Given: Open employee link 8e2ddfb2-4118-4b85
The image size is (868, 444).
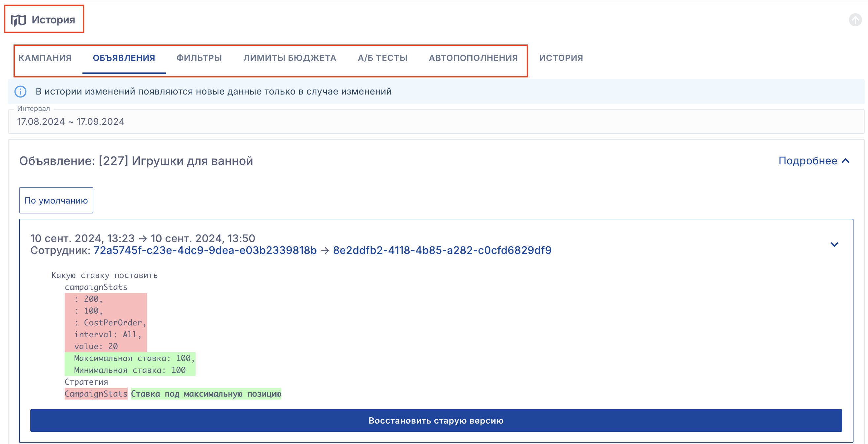Looking at the screenshot, I should [442, 250].
